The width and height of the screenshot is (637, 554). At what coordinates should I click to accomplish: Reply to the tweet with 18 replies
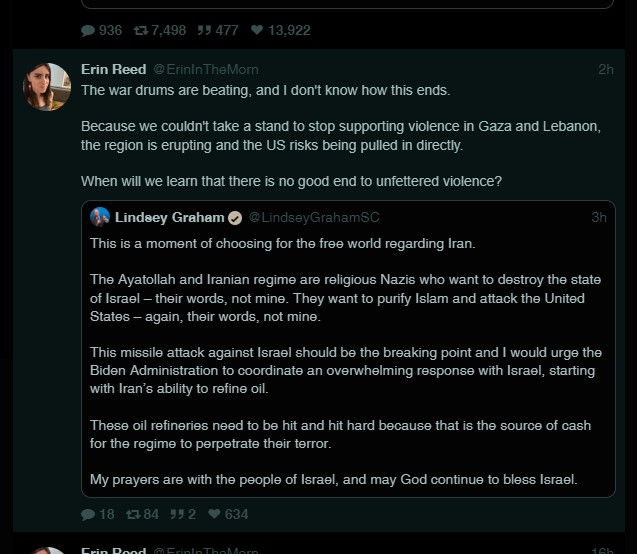88,514
